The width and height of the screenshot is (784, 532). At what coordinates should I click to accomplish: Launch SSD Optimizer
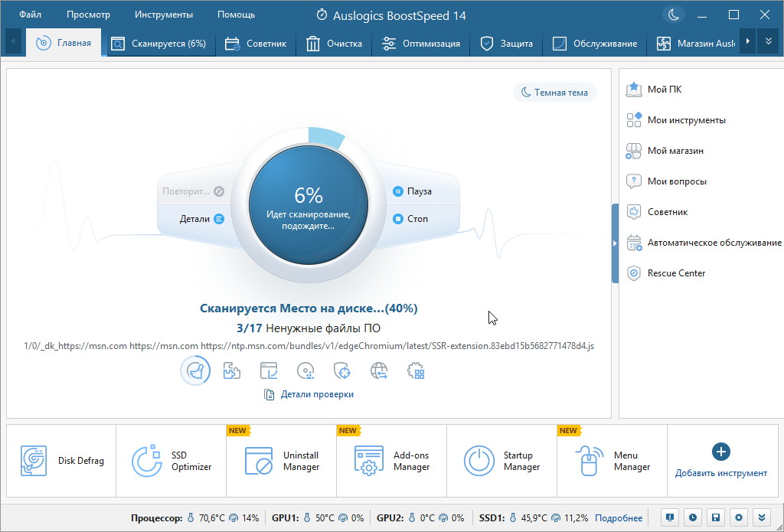(171, 461)
